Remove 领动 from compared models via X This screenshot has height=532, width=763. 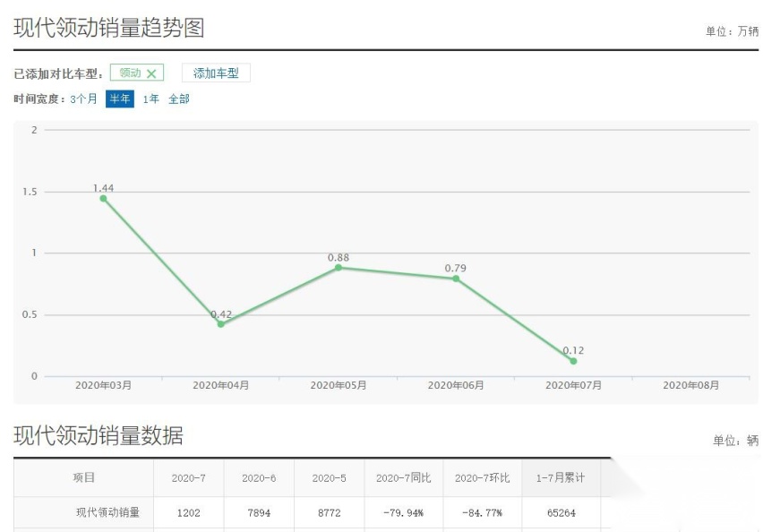pos(151,74)
